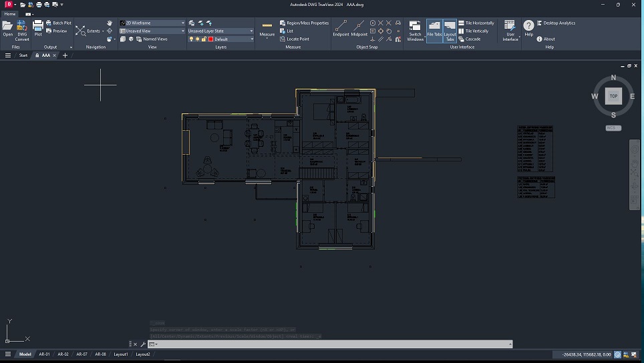Image resolution: width=644 pixels, height=363 pixels.
Task: Close the AAA drawing tab
Action: (x=54, y=55)
